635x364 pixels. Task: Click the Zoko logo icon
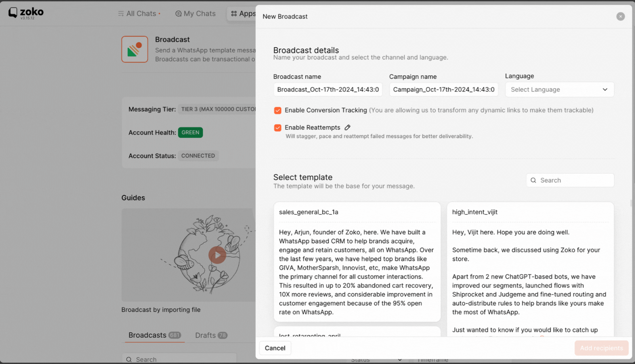pyautogui.click(x=13, y=13)
